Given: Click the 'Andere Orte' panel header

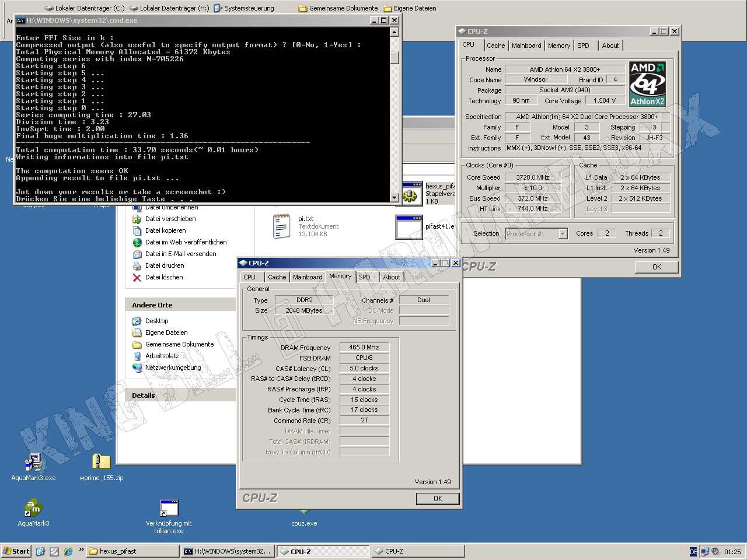Looking at the screenshot, I should tap(180, 304).
